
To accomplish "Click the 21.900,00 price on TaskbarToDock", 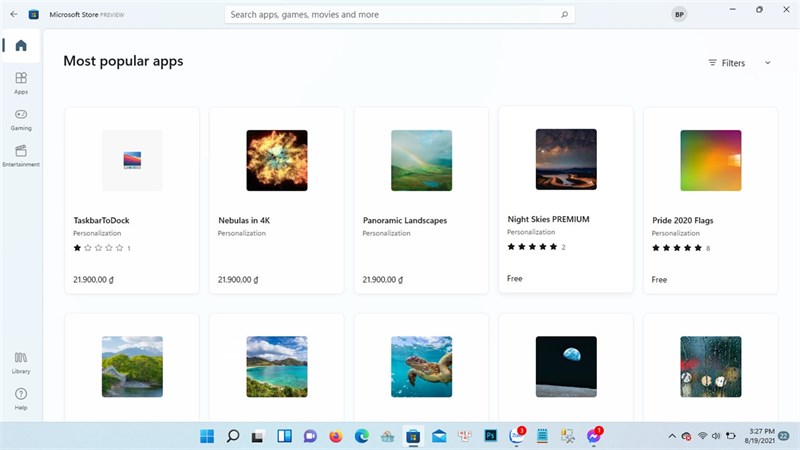I will click(93, 280).
